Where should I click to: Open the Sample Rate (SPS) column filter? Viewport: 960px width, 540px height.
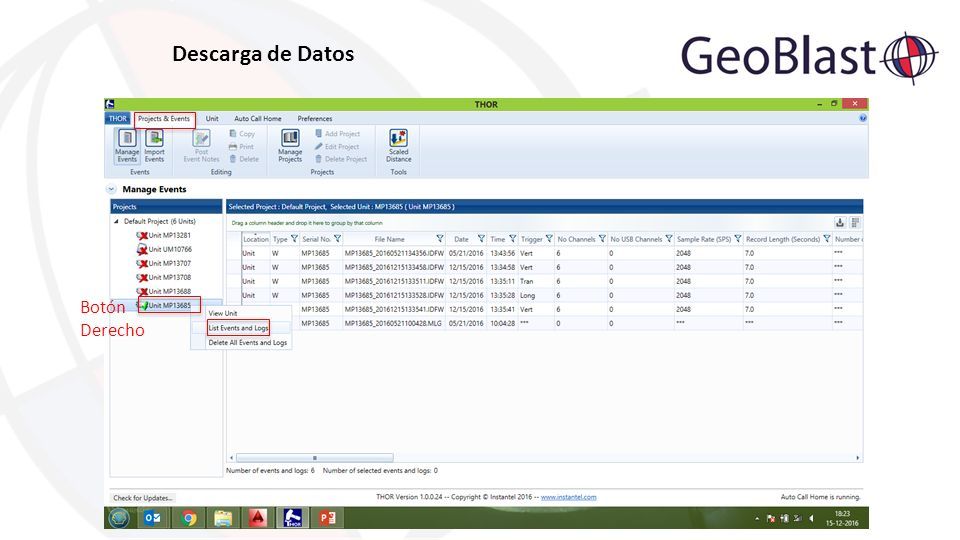click(x=738, y=239)
